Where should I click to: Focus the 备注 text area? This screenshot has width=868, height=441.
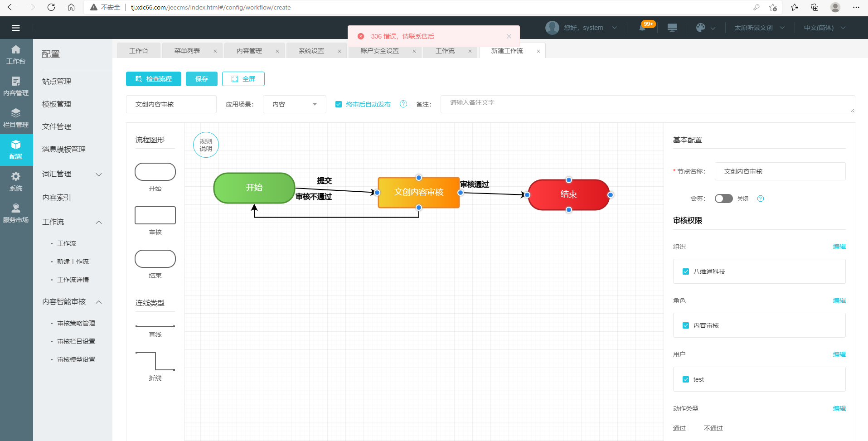coord(648,104)
